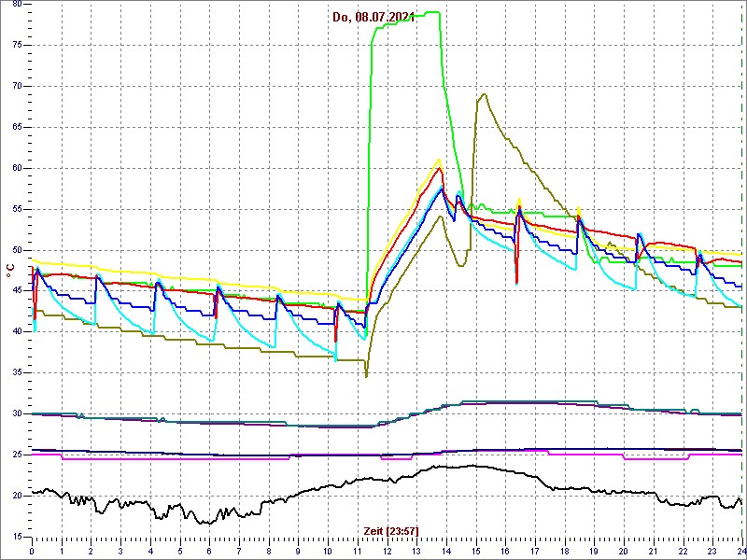
Task: Select the 35 tick label on temperature axis
Action: 17,372
